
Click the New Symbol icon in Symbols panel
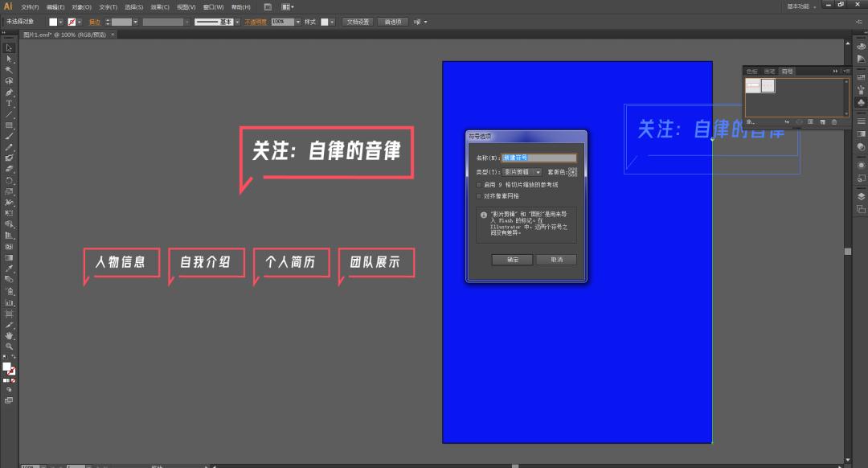coord(823,121)
